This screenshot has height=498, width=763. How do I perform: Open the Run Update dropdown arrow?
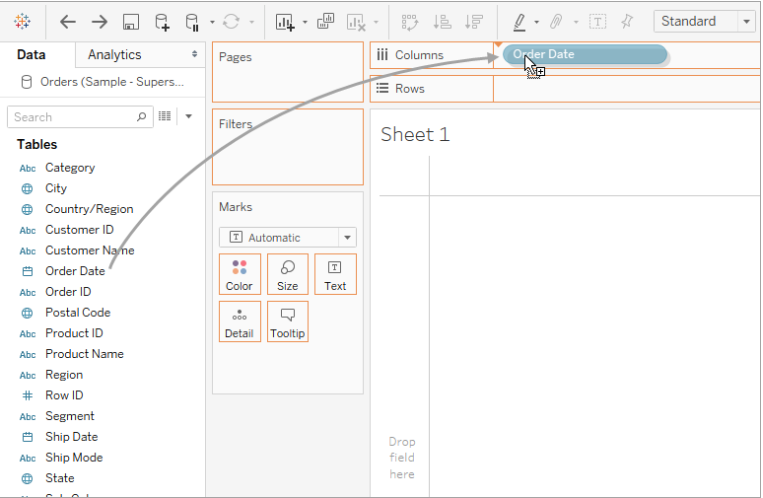pos(252,22)
